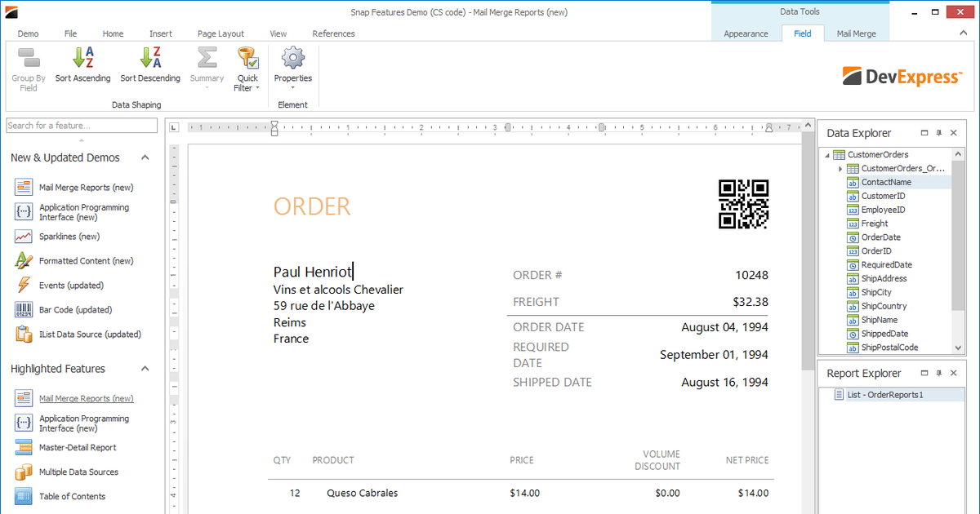Expand the CustomerOrders_Orders tree node
The width and height of the screenshot is (980, 514).
tap(840, 169)
